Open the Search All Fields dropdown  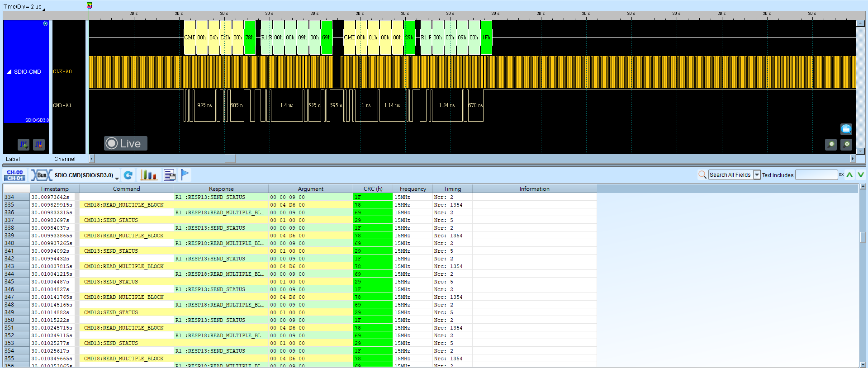(x=757, y=175)
